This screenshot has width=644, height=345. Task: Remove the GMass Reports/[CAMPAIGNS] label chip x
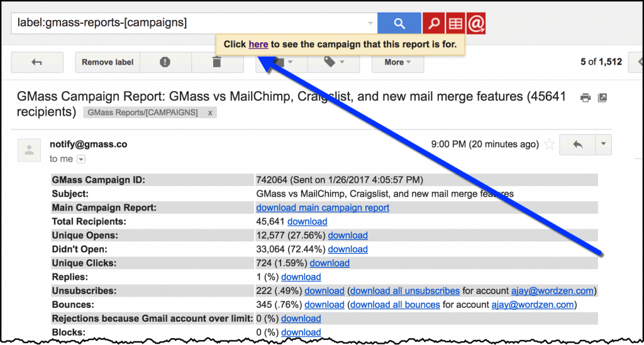210,112
